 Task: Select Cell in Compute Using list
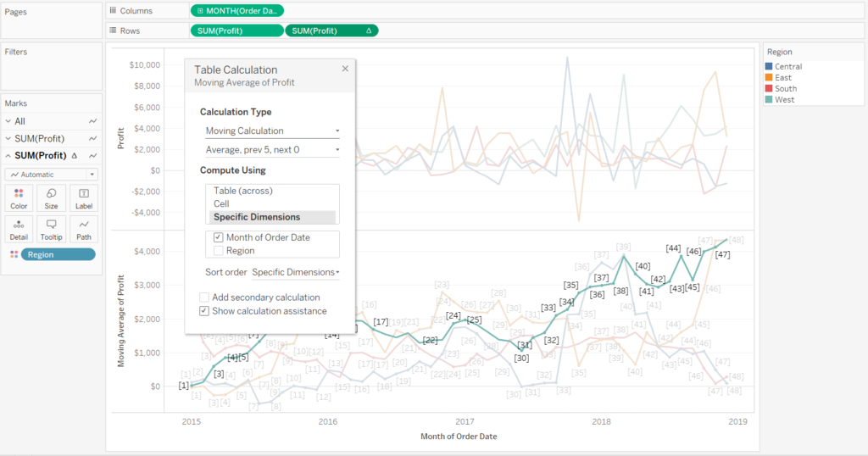tap(221, 203)
